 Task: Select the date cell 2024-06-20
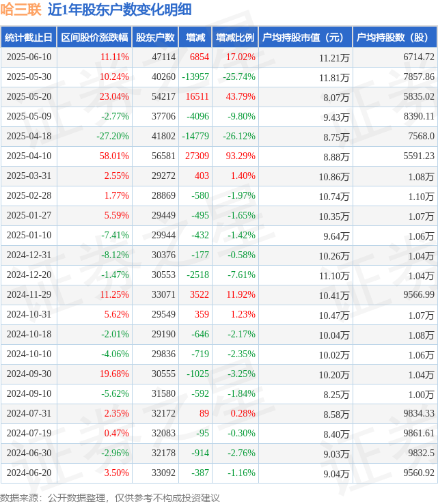coord(29,473)
